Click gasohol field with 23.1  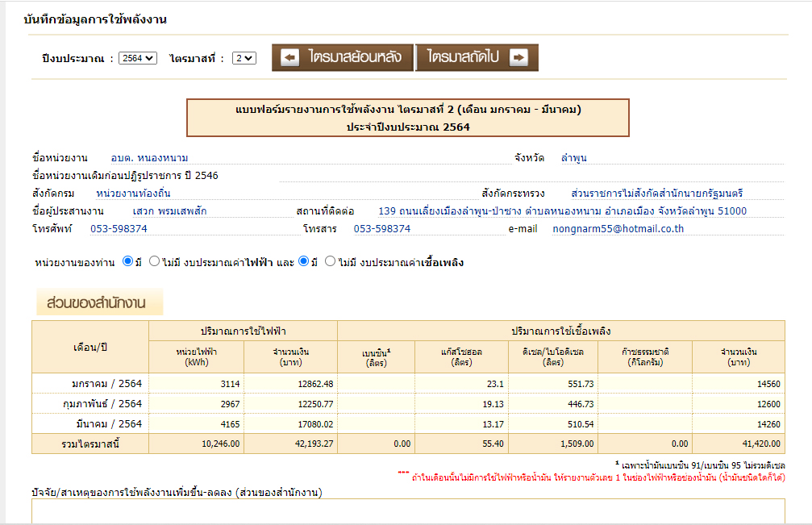click(461, 384)
